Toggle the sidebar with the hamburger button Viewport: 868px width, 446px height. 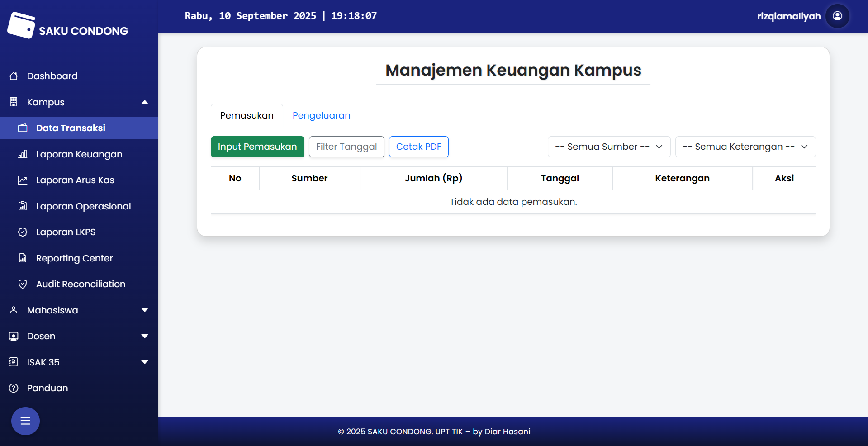coord(25,421)
